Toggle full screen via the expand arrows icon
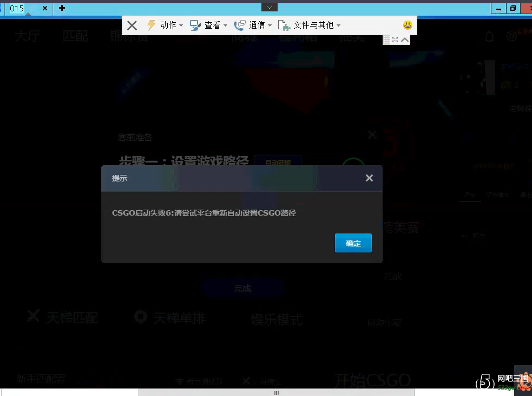The width and height of the screenshot is (532, 396). pyautogui.click(x=395, y=40)
